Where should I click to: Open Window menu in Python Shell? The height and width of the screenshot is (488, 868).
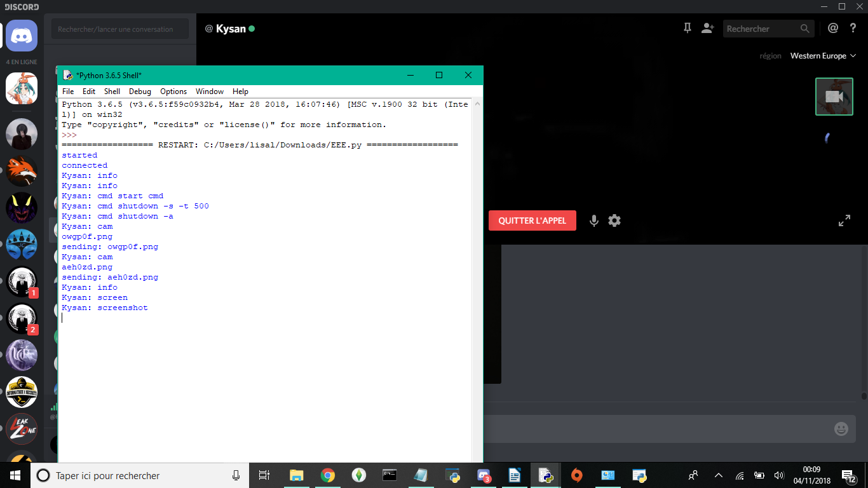click(x=210, y=91)
